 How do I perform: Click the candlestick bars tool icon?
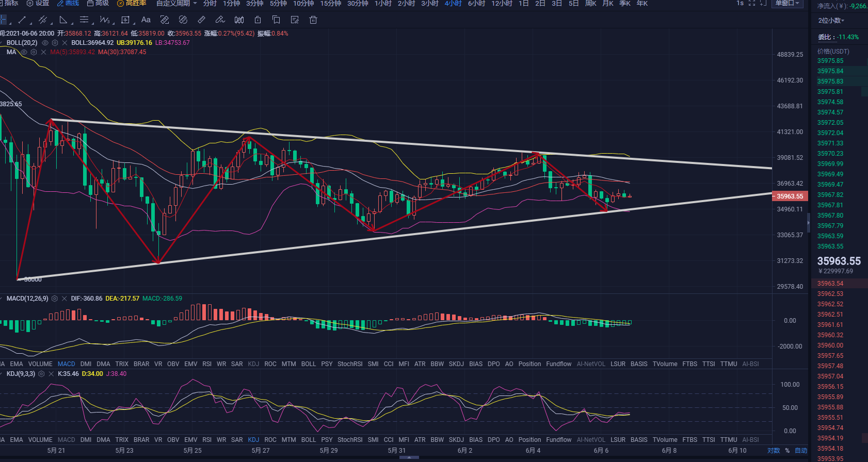pyautogui.click(x=239, y=20)
